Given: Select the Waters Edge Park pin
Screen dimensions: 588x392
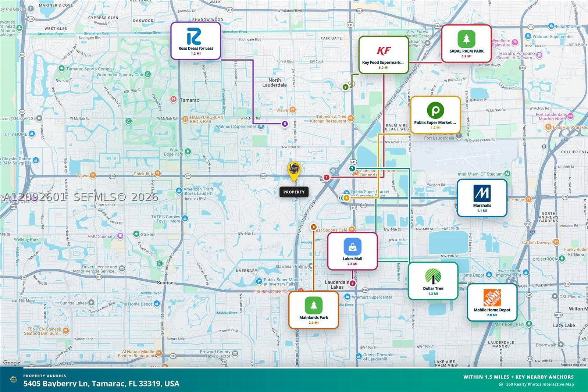Looking at the screenshot, I should click(188, 151).
